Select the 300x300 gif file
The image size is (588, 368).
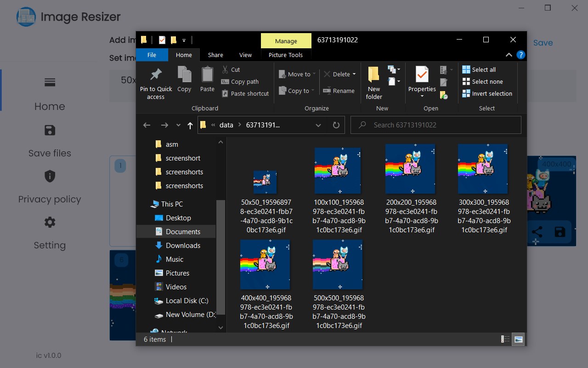coord(483,188)
